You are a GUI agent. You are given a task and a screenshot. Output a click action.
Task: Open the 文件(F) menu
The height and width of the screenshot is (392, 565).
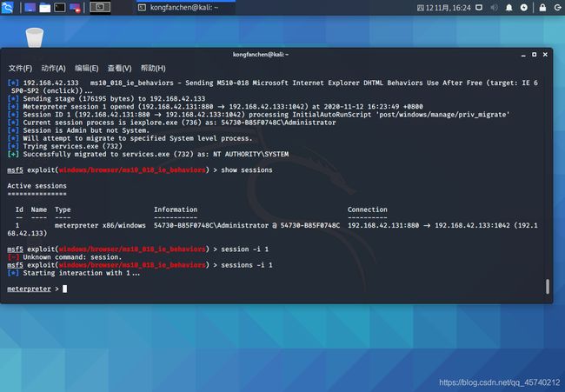pyautogui.click(x=20, y=68)
